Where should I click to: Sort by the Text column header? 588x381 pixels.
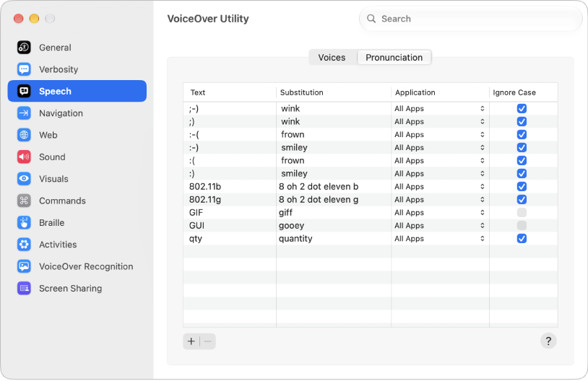point(230,92)
